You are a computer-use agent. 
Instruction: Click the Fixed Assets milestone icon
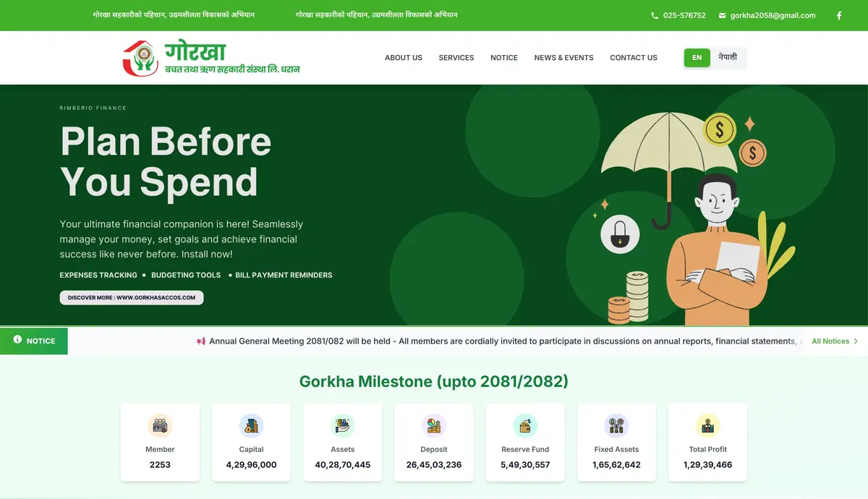[616, 426]
